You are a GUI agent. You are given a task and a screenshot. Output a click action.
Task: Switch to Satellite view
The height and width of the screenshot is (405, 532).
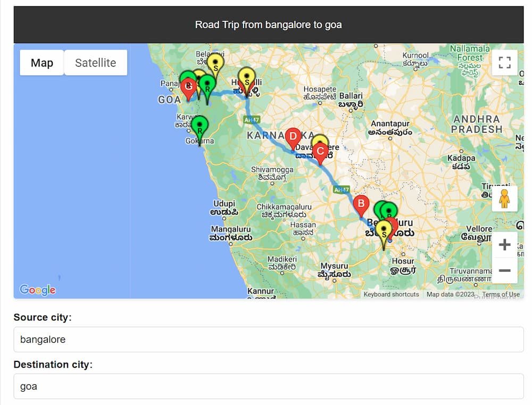pos(95,62)
